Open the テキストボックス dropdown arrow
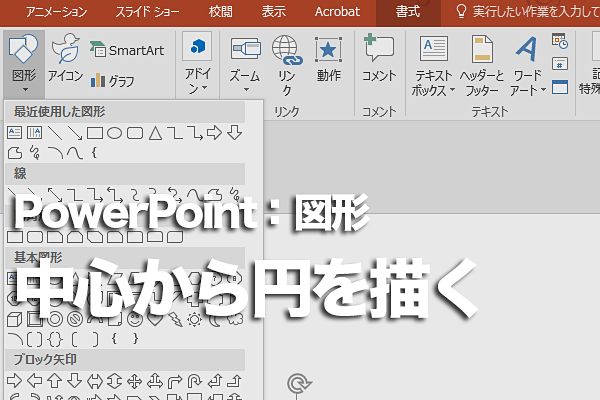 452,90
